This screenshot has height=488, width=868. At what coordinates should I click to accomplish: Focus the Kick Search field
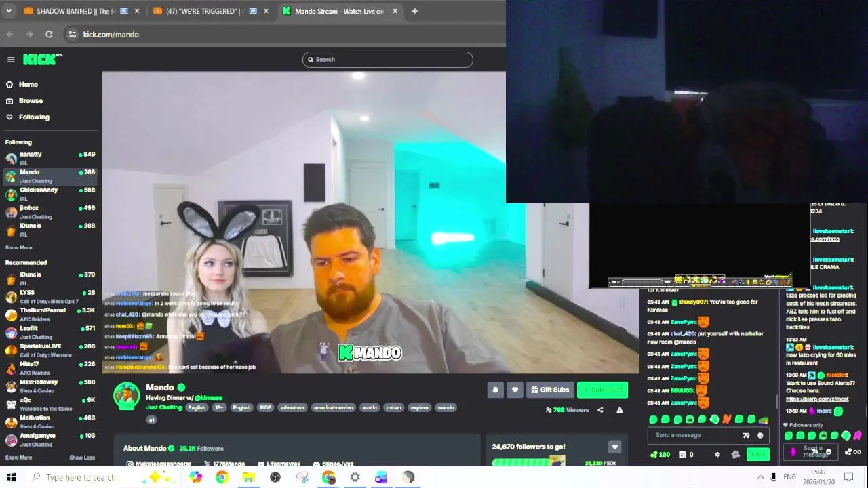[387, 60]
